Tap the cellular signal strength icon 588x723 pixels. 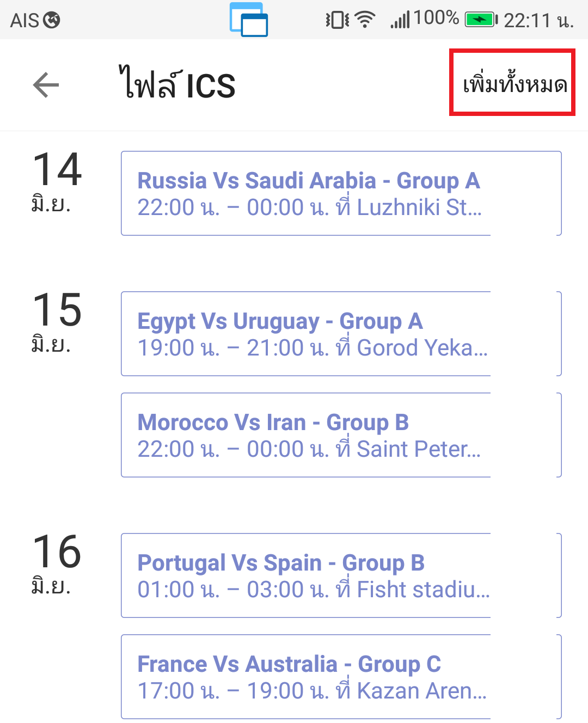click(x=400, y=20)
